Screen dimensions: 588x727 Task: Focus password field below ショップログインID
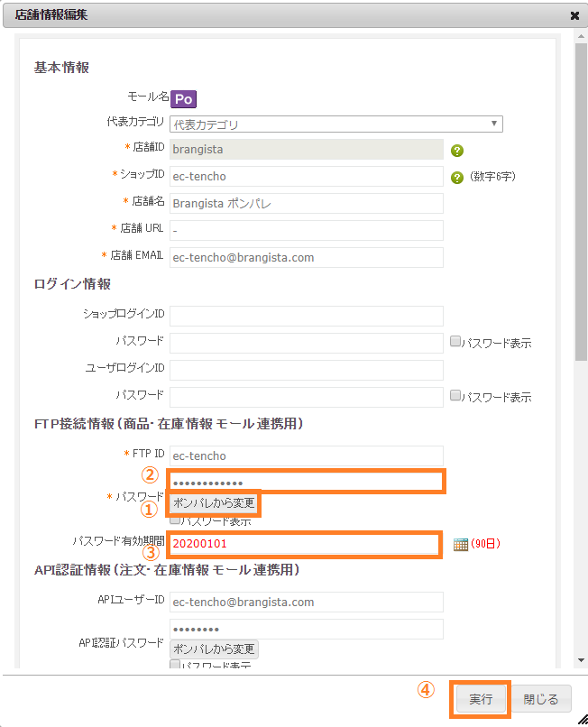(307, 343)
